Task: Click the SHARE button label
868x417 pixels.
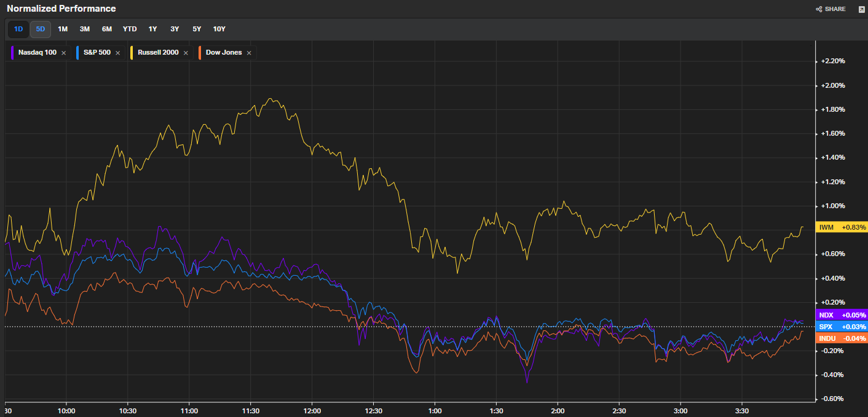Action: (x=835, y=9)
